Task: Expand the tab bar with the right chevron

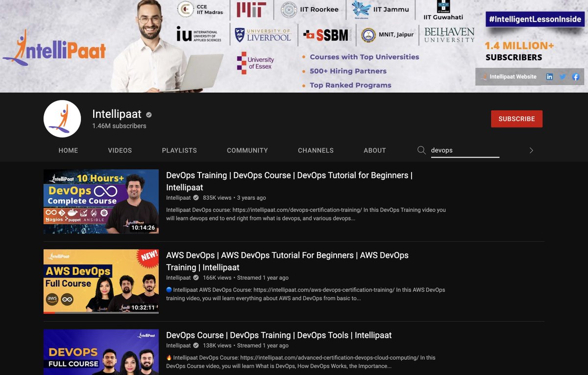Action: pos(531,150)
